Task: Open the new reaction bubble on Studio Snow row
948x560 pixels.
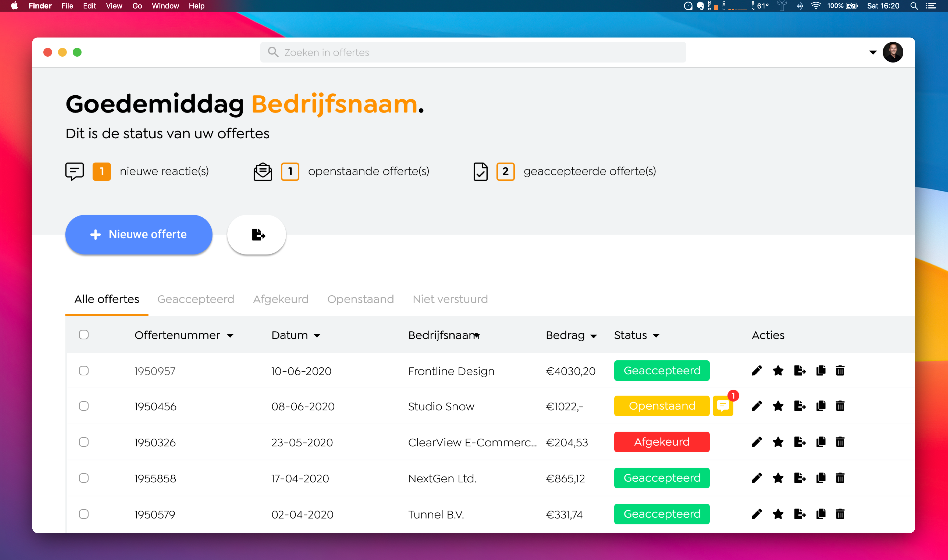Action: [723, 406]
